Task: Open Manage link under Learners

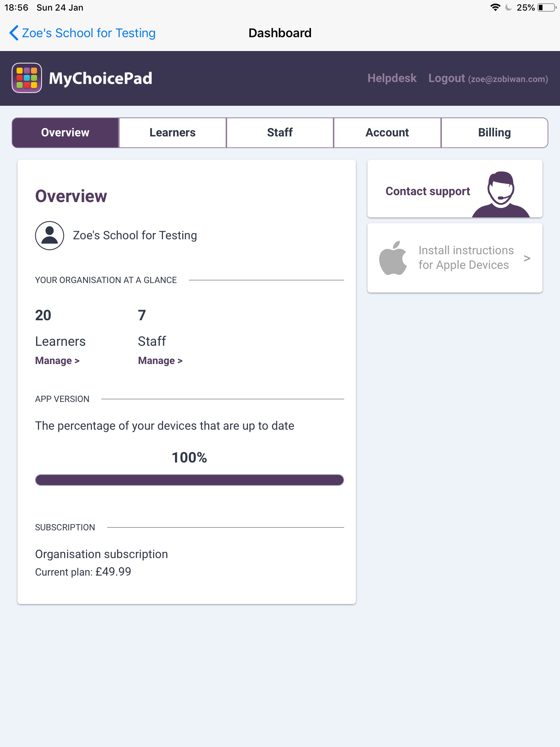Action: click(x=57, y=361)
